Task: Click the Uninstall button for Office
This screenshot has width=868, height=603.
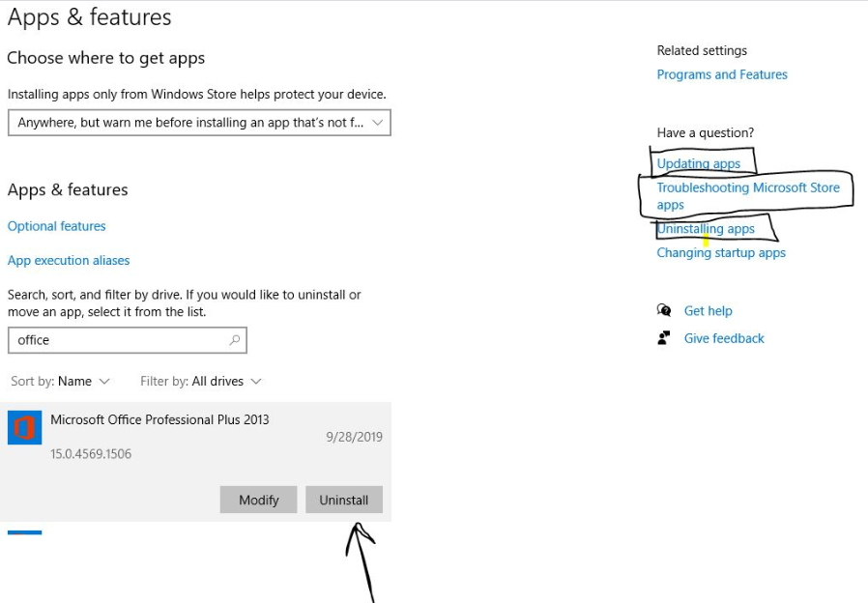Action: coord(344,500)
